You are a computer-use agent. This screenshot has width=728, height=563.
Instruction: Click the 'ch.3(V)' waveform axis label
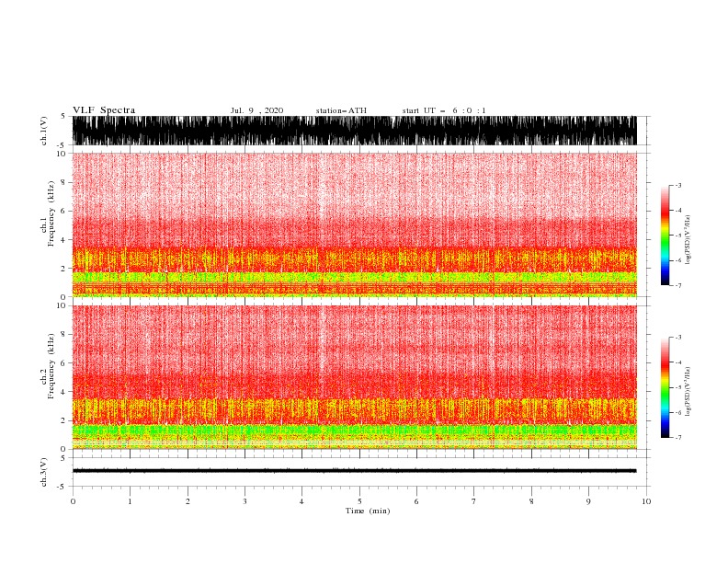point(44,472)
